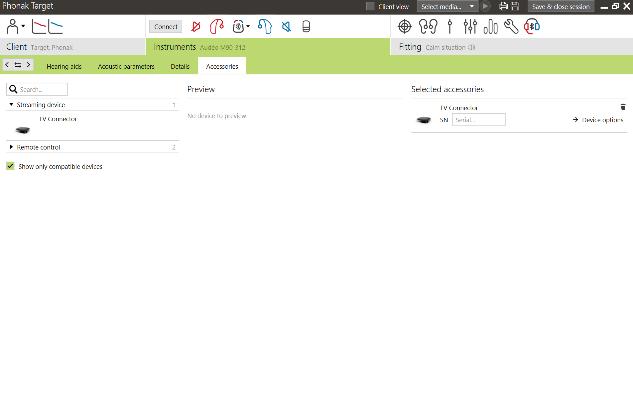Viewport: 633px width, 395px height.
Task: Select the Accessories tab
Action: point(222,67)
